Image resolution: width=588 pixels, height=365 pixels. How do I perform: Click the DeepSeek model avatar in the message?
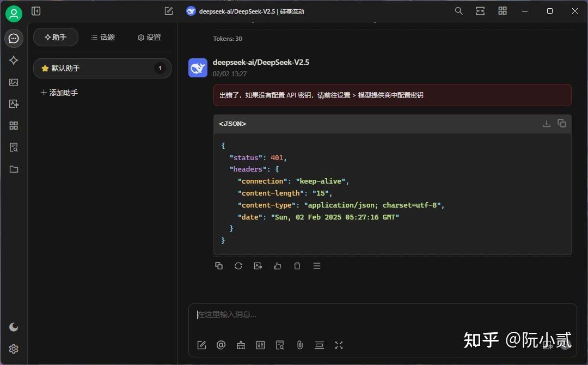click(198, 68)
